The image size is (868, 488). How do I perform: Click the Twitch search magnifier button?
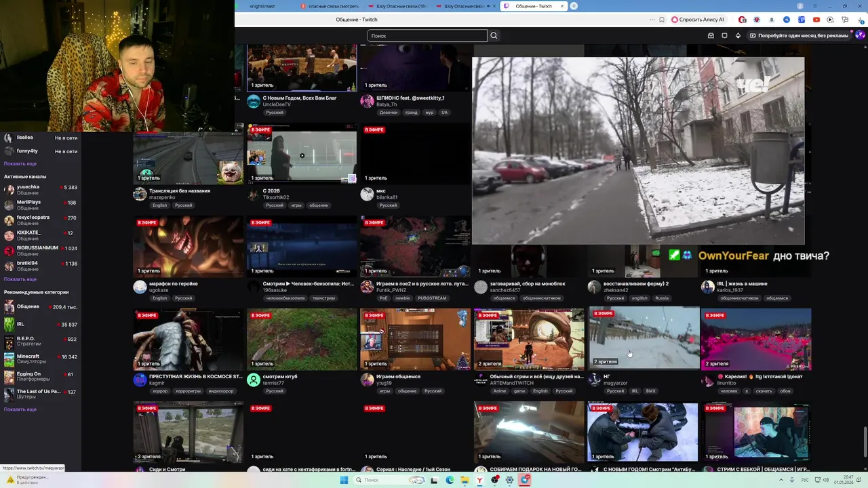494,35
